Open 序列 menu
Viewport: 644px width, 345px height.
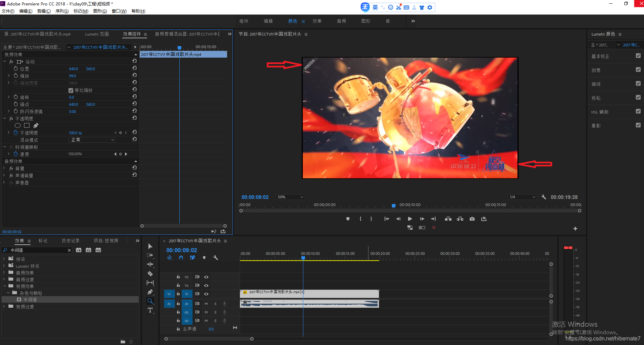coord(62,11)
